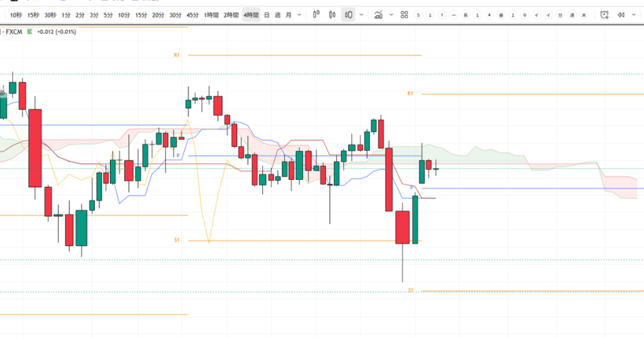Viewport: 644px width, 338px height.
Task: Choose the 30秒 interval
Action: coord(50,14)
